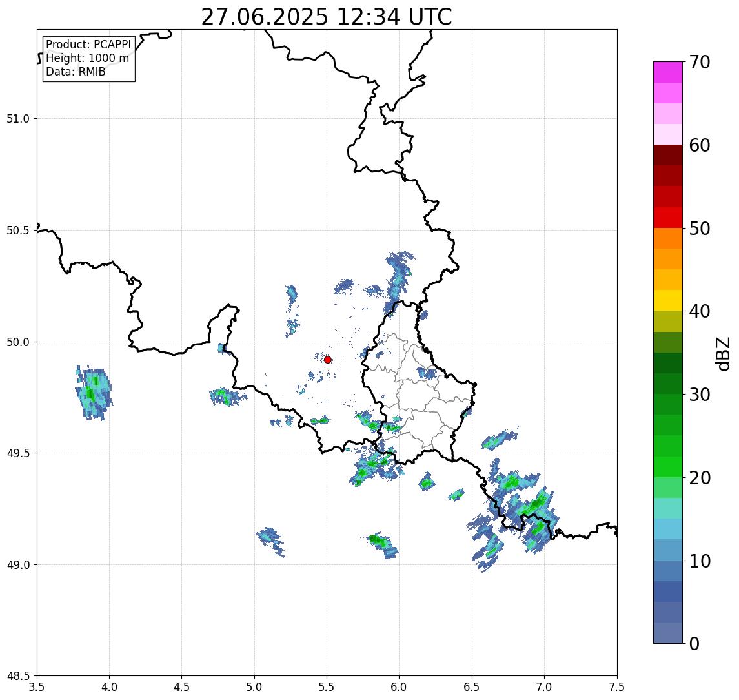The width and height of the screenshot is (739, 700).
Task: Click the colorbar tick label 40
Action: tap(700, 311)
